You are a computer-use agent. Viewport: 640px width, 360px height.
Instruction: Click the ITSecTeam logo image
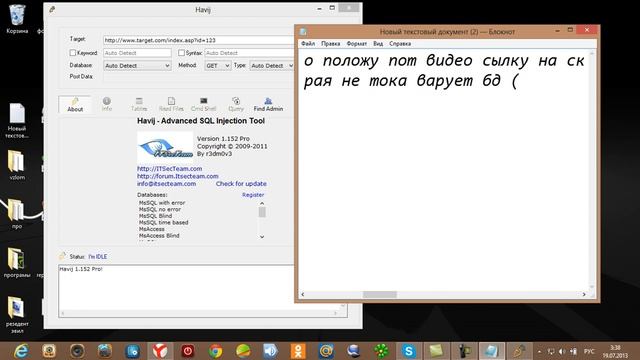165,147
